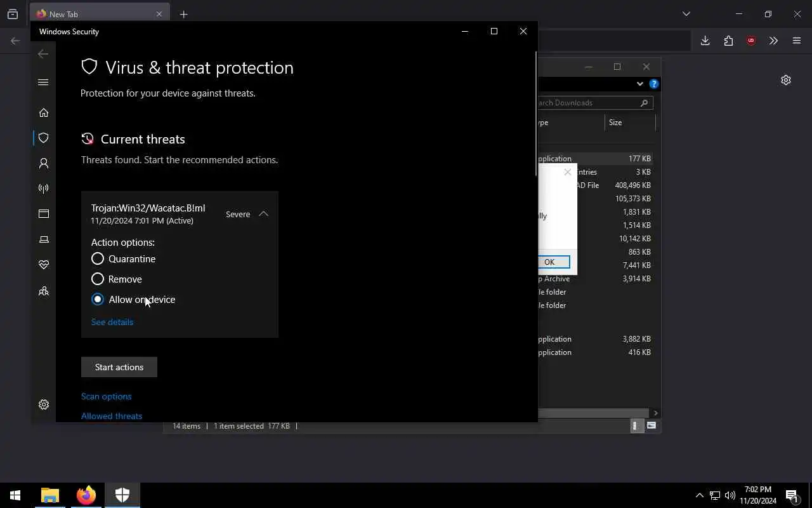The height and width of the screenshot is (508, 812).
Task: Select the Remove option
Action: coord(116,279)
